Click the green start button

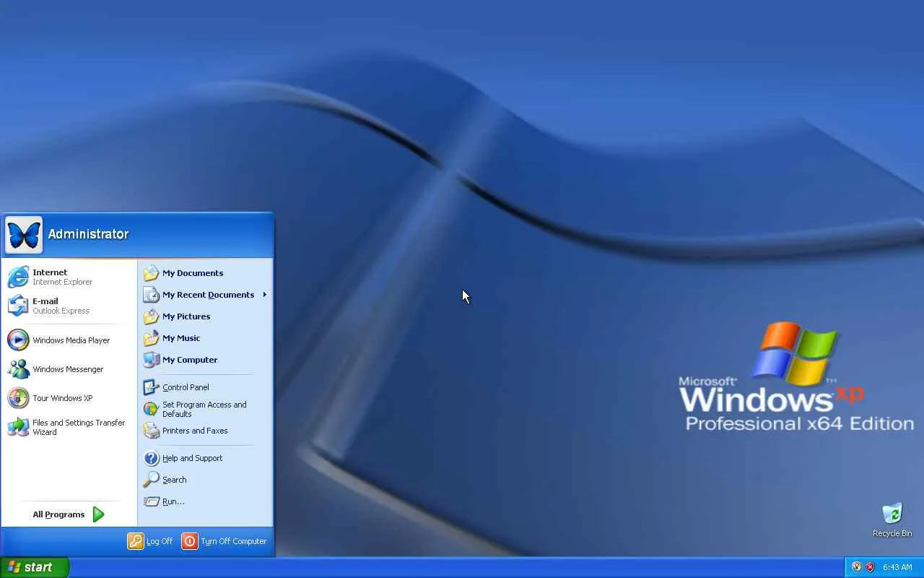[x=35, y=567]
